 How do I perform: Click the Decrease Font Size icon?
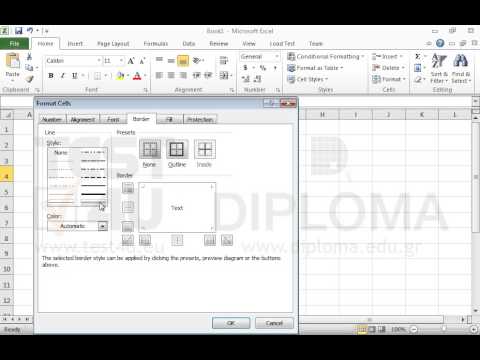(142, 61)
